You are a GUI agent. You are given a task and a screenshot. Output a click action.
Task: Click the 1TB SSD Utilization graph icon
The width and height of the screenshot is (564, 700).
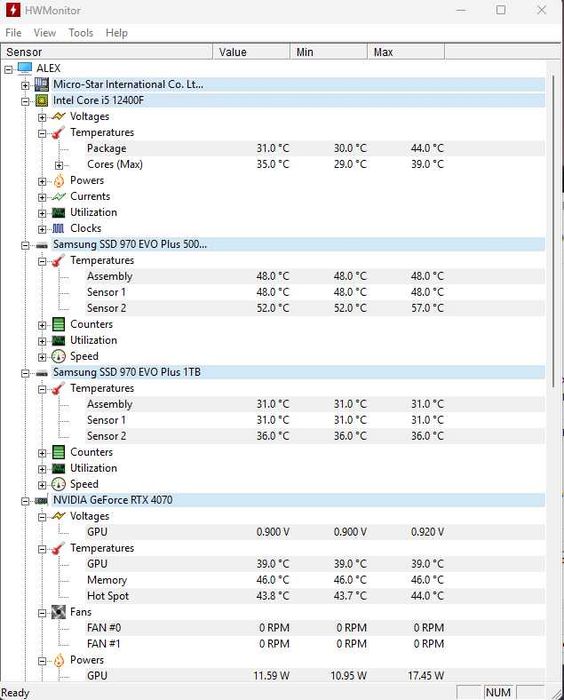(58, 468)
